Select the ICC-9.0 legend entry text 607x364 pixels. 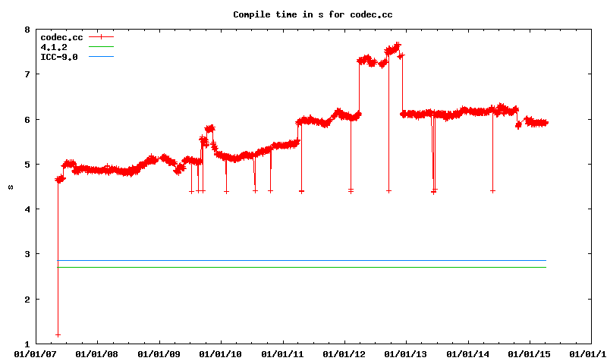(58, 57)
